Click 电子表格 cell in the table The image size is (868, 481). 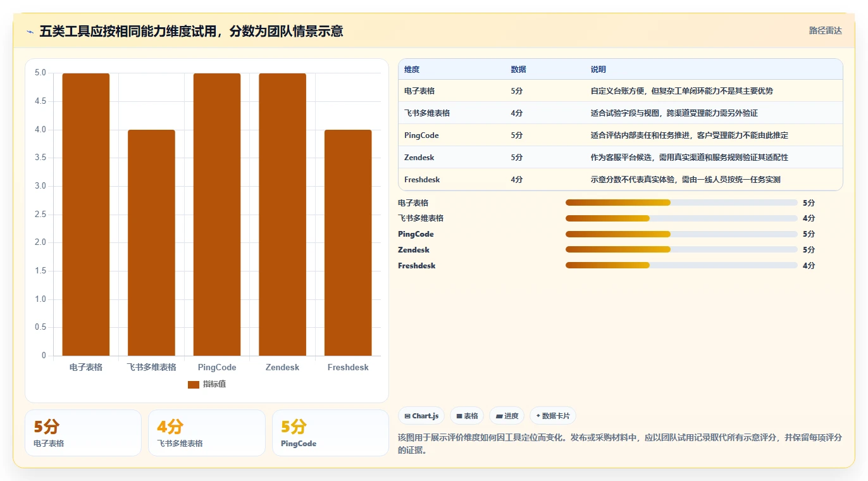point(419,91)
